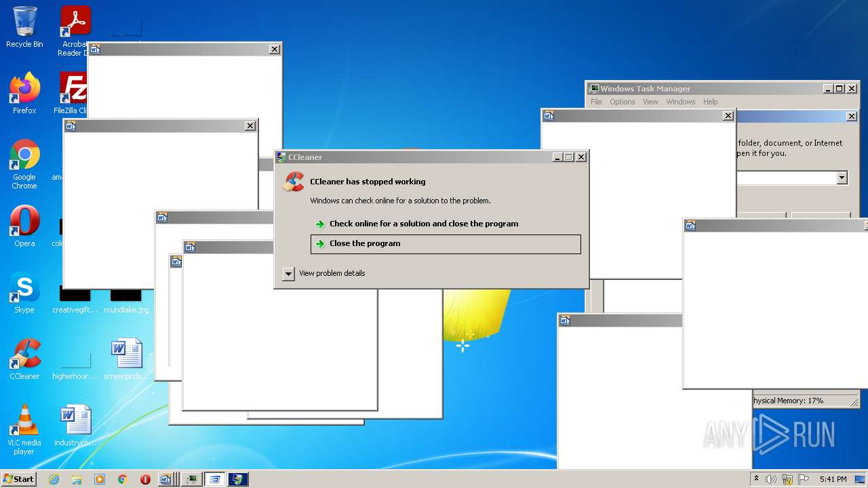Minimize the Windows Task Manager window
This screenshot has height=488, width=868.
point(828,89)
